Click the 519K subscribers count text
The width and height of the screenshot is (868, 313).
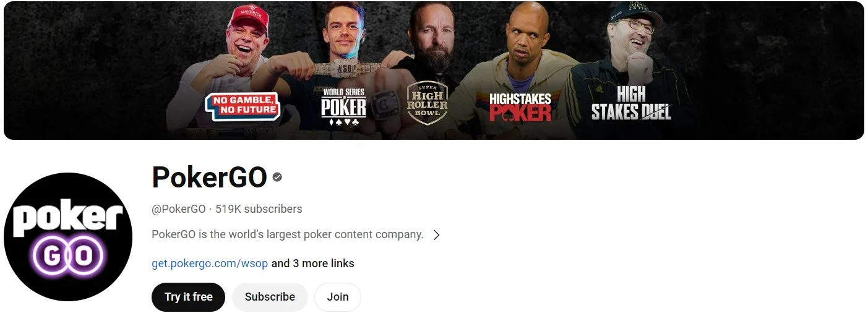coord(259,209)
